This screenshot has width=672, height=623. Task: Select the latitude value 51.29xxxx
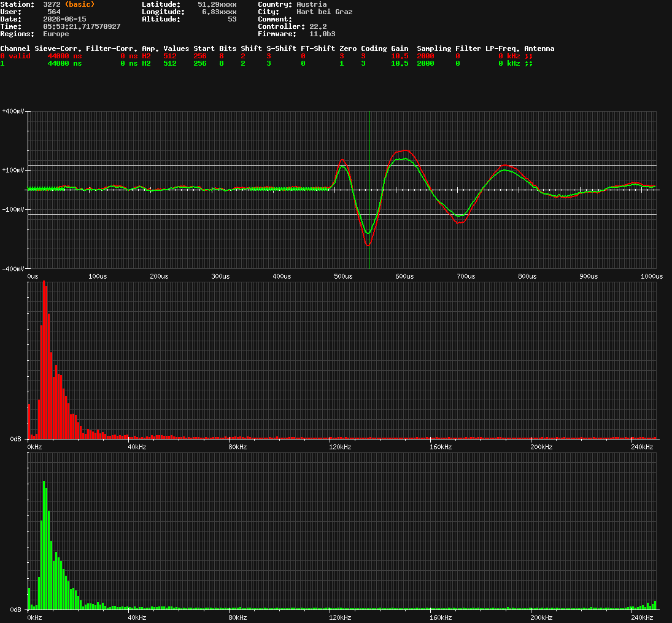[x=217, y=4]
